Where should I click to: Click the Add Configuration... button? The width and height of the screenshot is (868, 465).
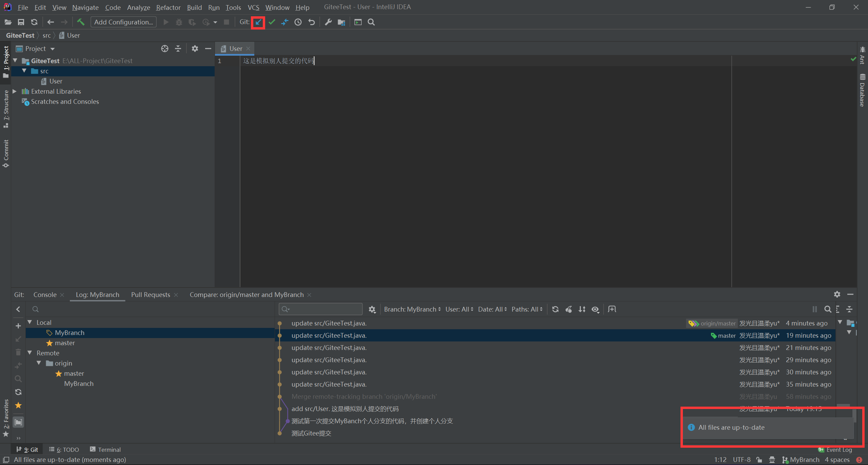click(123, 22)
